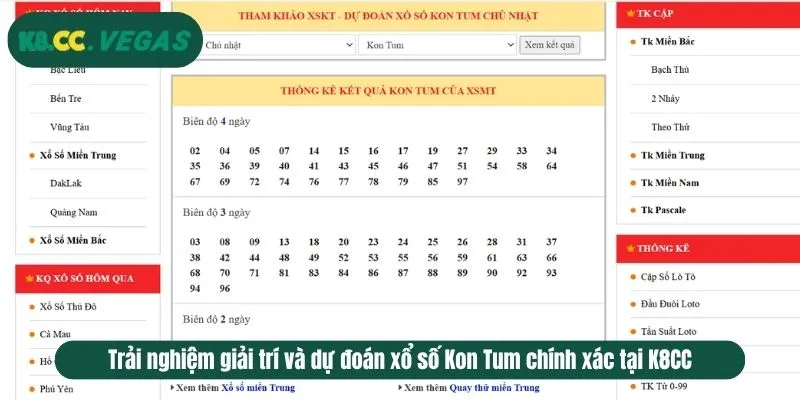This screenshot has height=400, width=800.
Task: Click the THỐNG KÊ sidebar header
Action: [x=708, y=248]
